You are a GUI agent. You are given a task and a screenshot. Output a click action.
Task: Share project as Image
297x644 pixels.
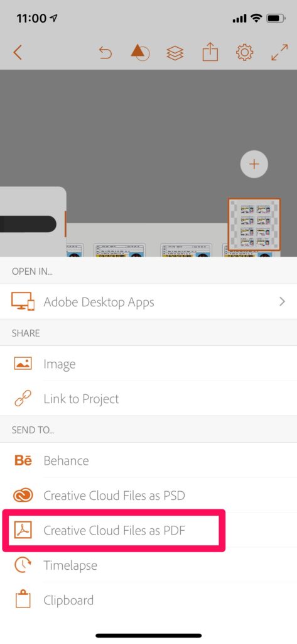(148, 364)
